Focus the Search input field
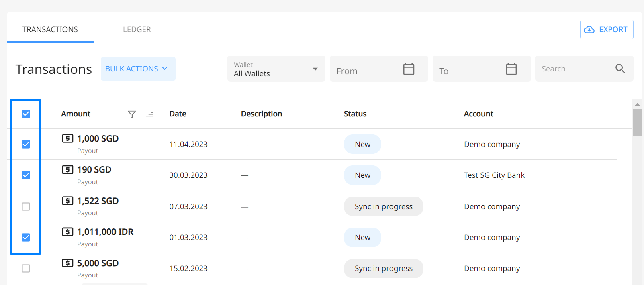 [x=574, y=69]
